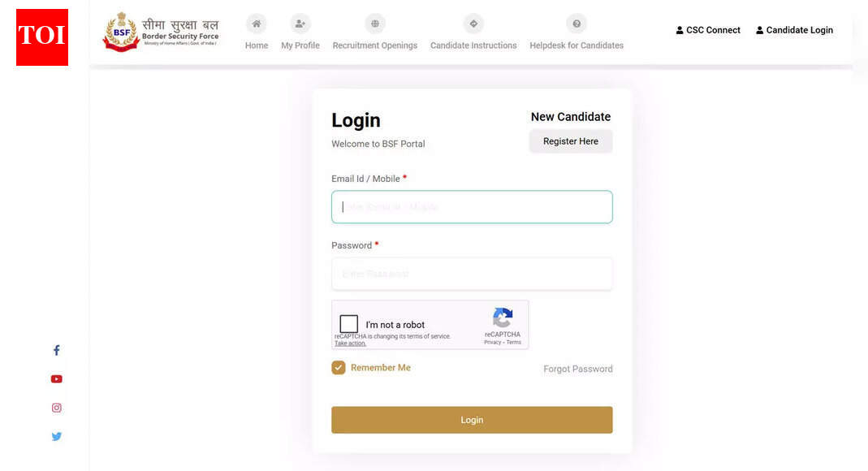Click the Recruitment Openings globe icon
The width and height of the screenshot is (868, 471).
[x=374, y=24]
